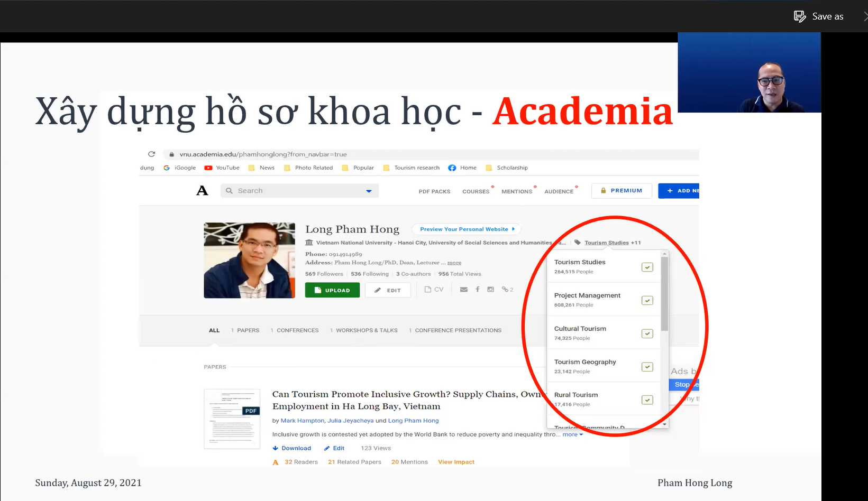
Task: Open COURSES menu item
Action: [x=476, y=191]
